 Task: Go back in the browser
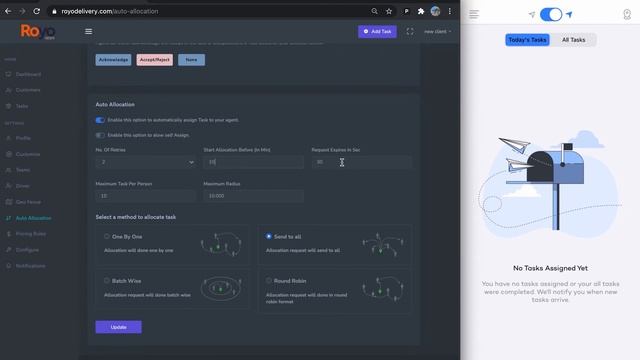(8, 11)
